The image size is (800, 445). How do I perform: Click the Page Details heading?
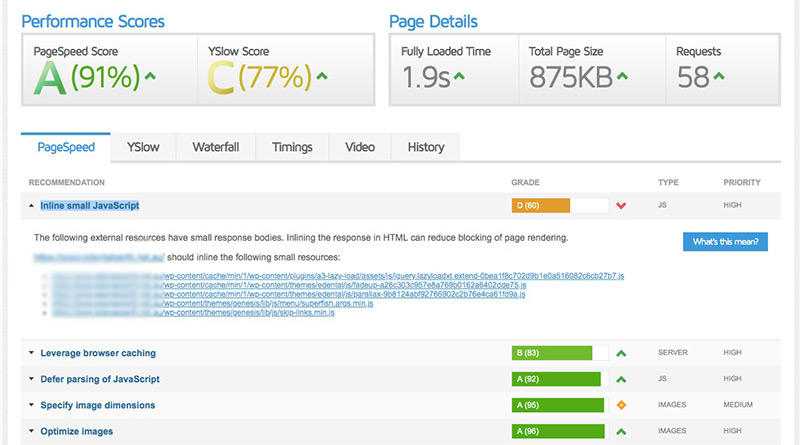pos(433,21)
